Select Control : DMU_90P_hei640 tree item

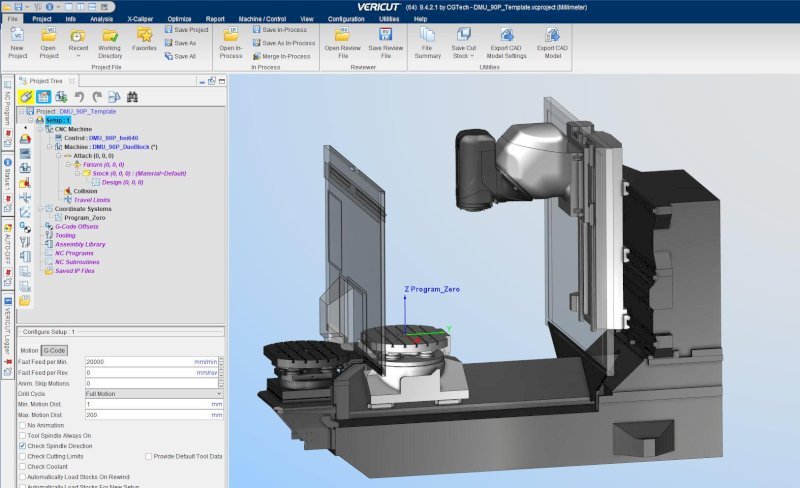tap(101, 138)
